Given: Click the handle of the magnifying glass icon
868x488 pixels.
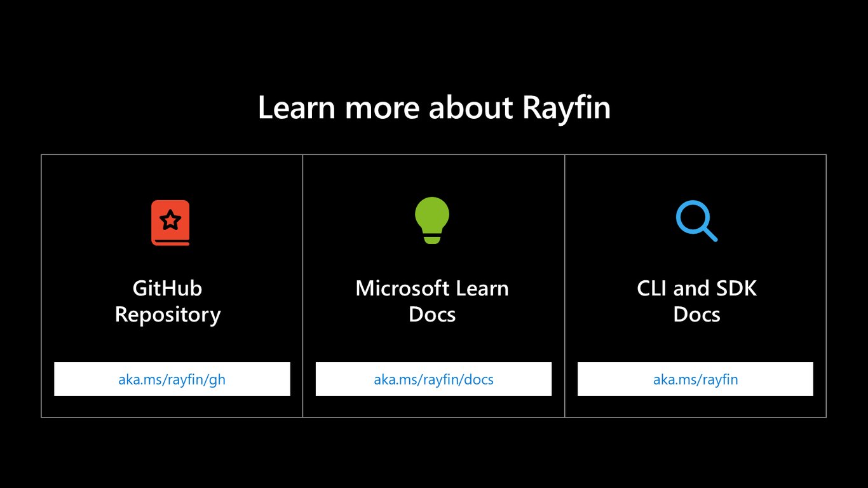Looking at the screenshot, I should click(710, 234).
